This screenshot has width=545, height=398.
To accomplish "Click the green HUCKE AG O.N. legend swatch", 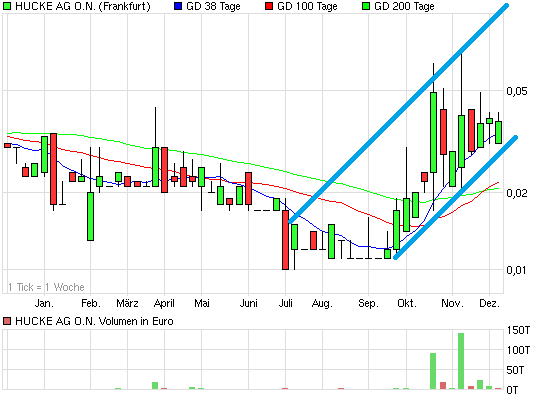I will [x=7, y=6].
